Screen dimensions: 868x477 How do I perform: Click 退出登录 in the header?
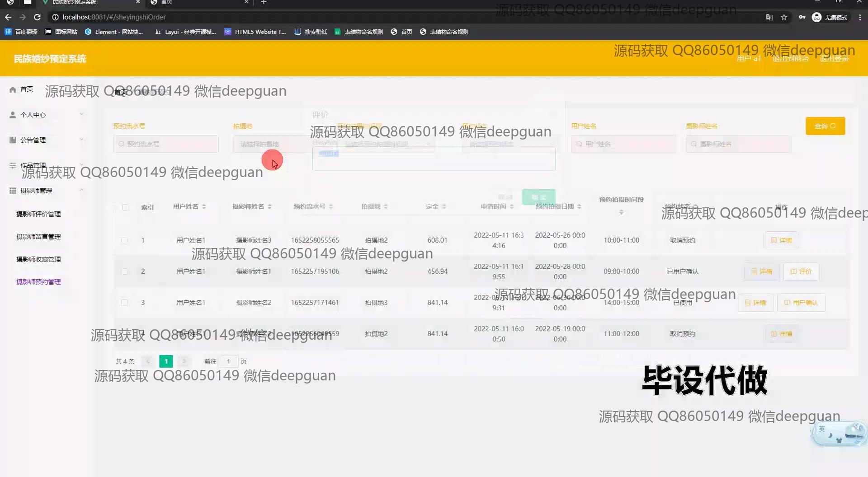pos(834,59)
